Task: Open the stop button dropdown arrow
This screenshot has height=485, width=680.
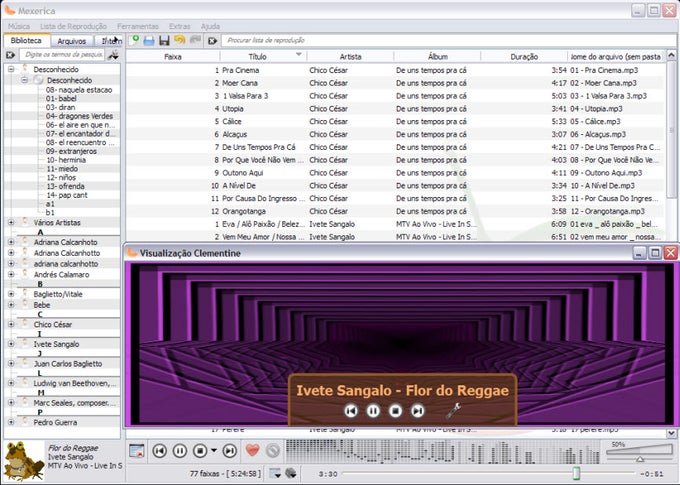Action: coord(214,451)
